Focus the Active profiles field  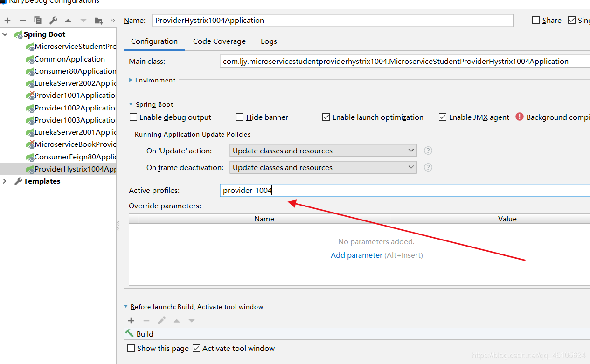pyautogui.click(x=405, y=190)
